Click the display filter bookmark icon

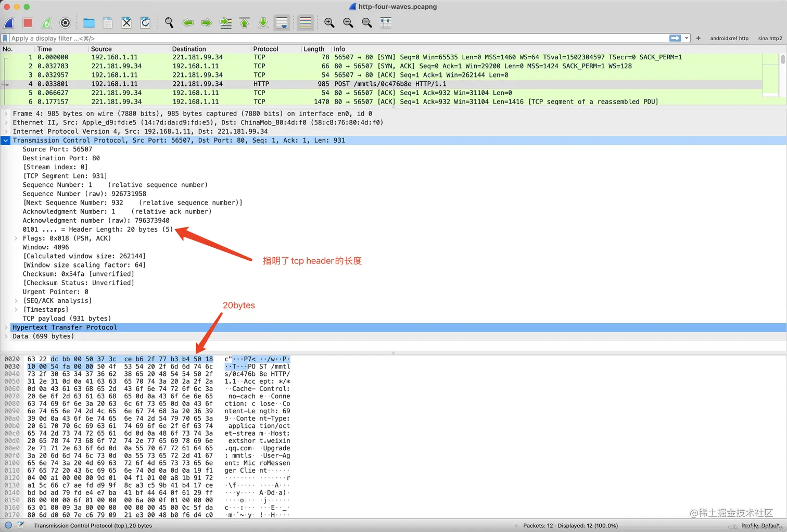pos(5,38)
